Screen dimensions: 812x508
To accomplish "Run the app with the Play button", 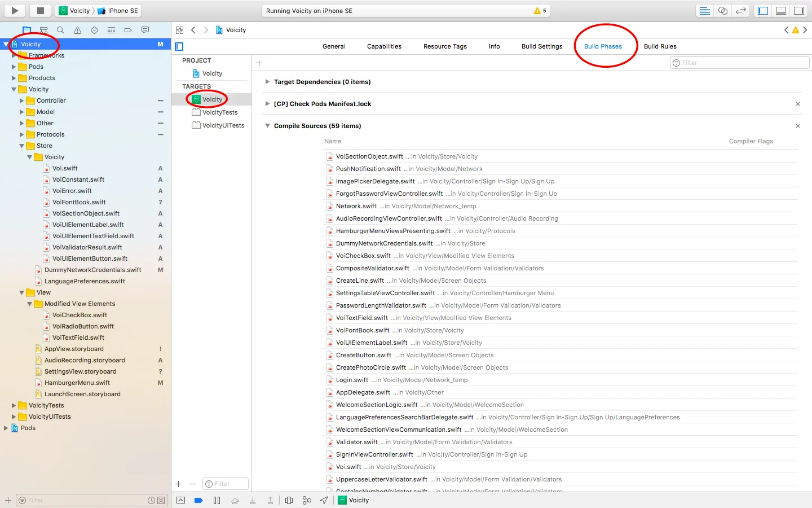I will click(x=15, y=11).
